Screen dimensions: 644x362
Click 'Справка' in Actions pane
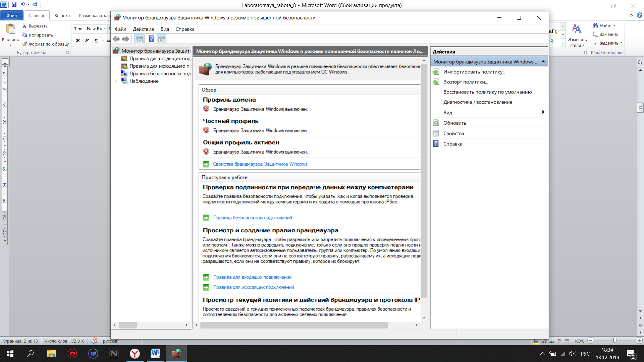[452, 144]
